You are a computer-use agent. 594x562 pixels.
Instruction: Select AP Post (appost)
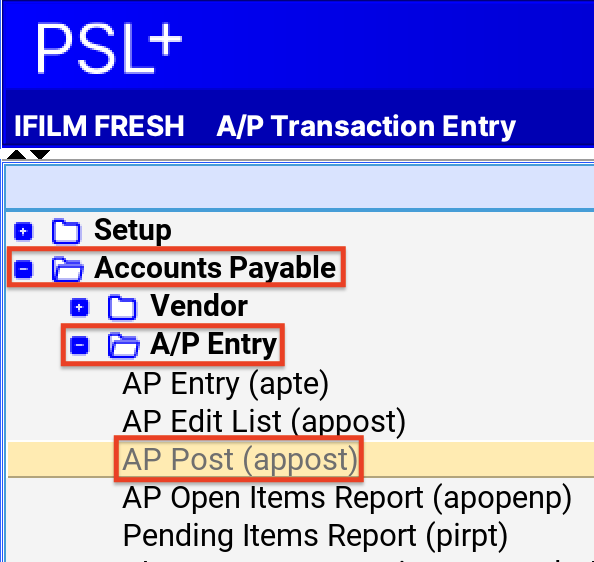240,459
